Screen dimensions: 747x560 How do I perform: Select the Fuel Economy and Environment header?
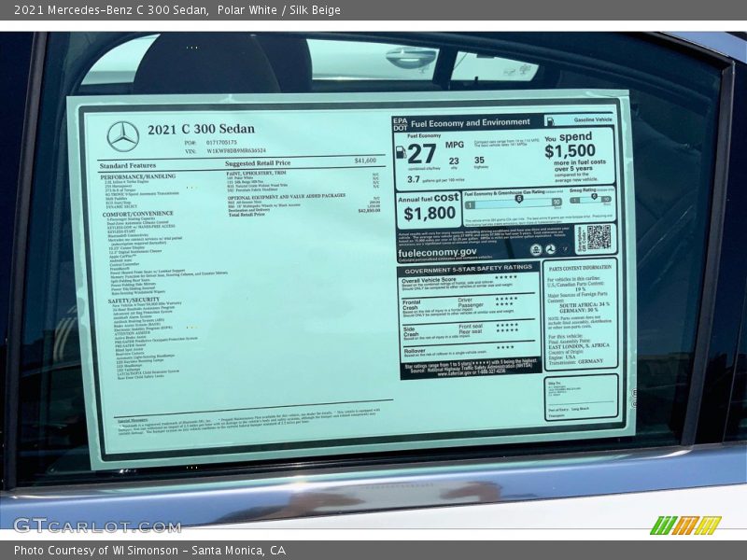(470, 122)
